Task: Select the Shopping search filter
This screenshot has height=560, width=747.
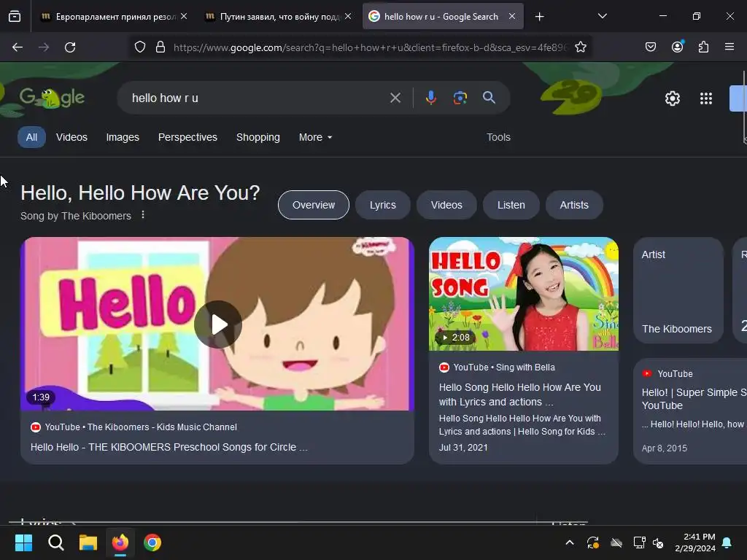Action: click(x=258, y=137)
